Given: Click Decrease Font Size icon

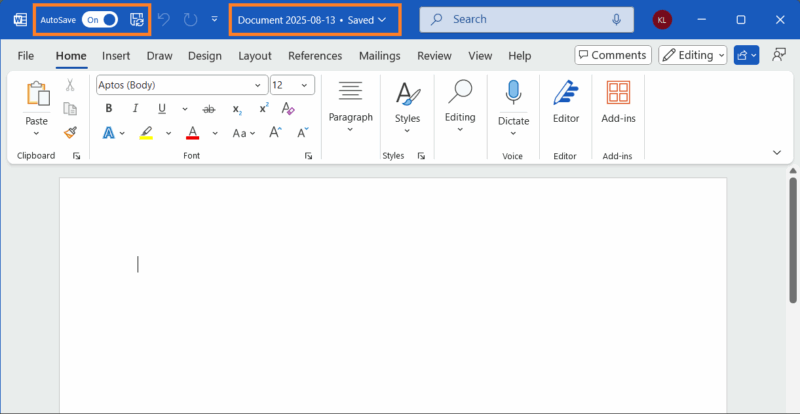Looking at the screenshot, I should [x=303, y=133].
